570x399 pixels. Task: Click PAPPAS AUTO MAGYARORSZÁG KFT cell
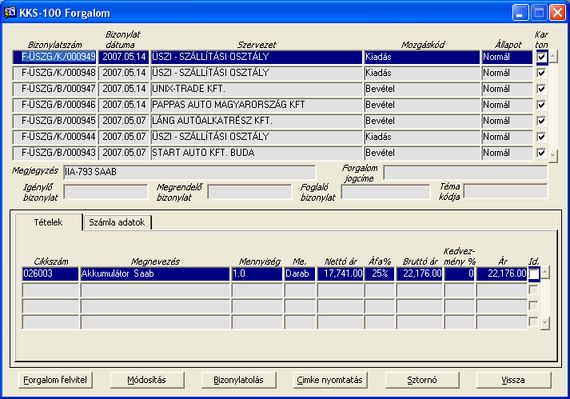[x=256, y=105]
